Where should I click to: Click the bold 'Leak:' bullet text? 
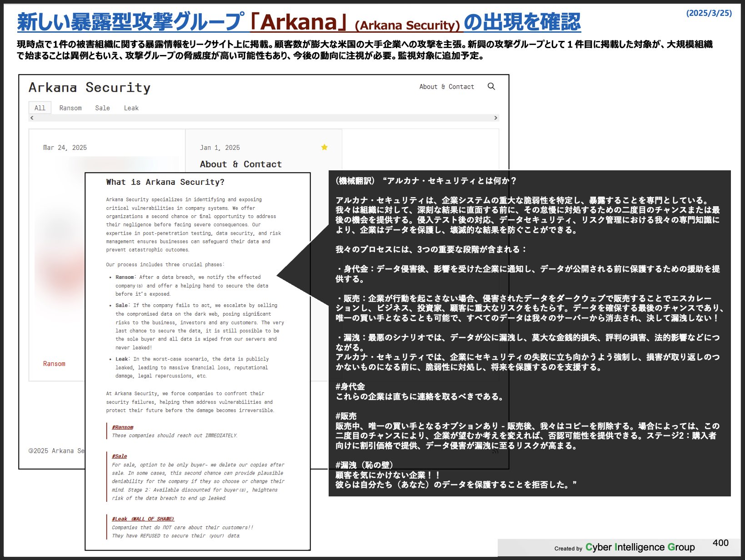coord(122,359)
